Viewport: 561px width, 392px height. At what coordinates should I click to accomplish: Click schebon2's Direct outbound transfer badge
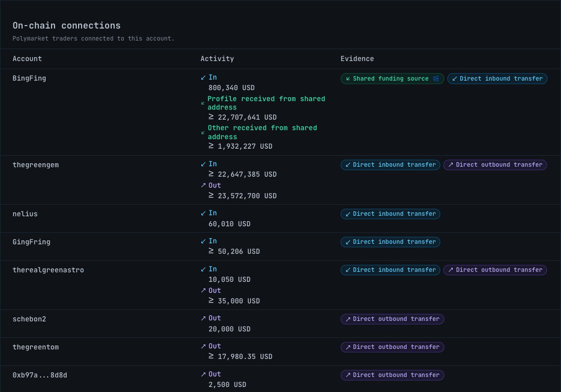(392, 319)
